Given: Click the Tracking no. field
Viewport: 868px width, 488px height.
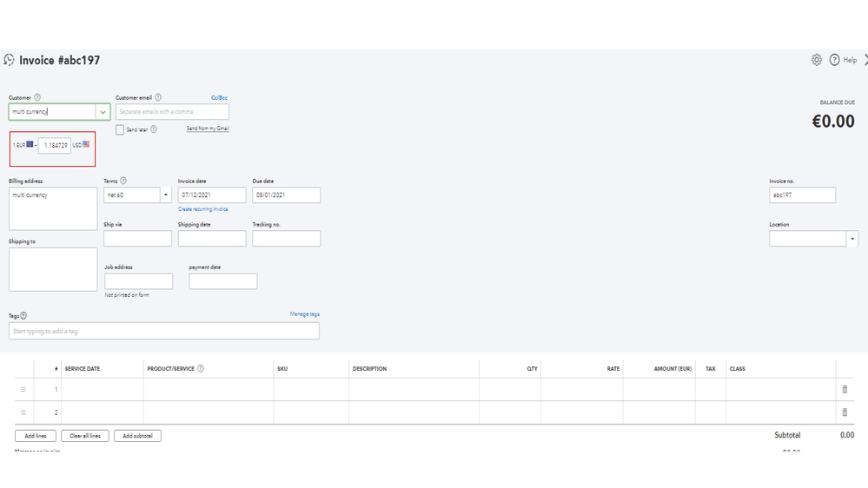Looking at the screenshot, I should click(286, 239).
